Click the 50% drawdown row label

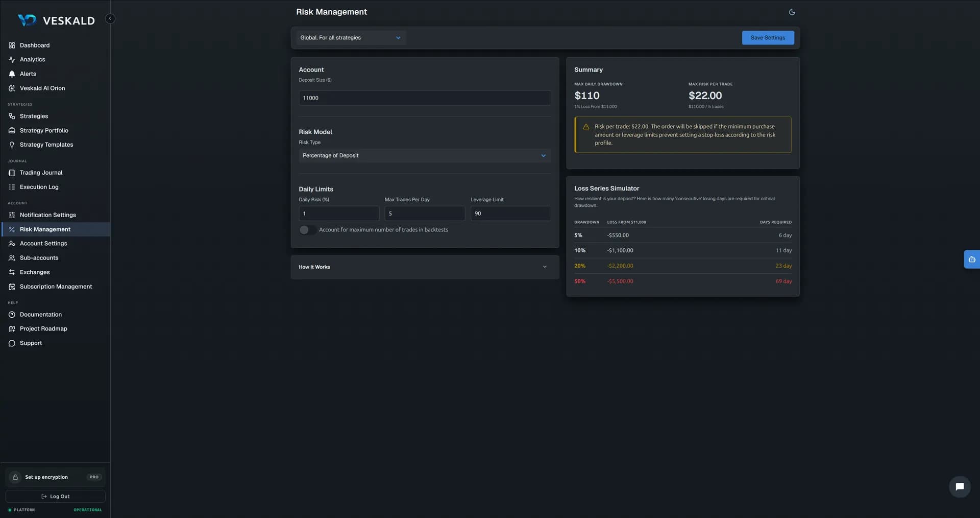point(580,281)
